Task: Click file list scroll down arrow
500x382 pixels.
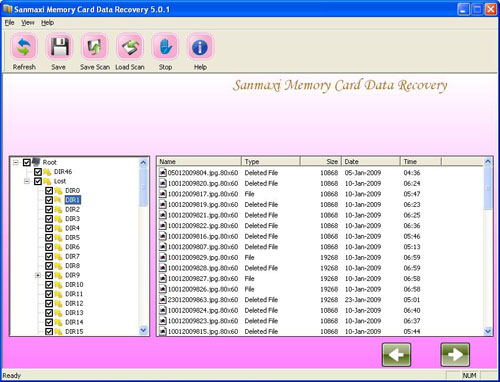Action: [488, 331]
